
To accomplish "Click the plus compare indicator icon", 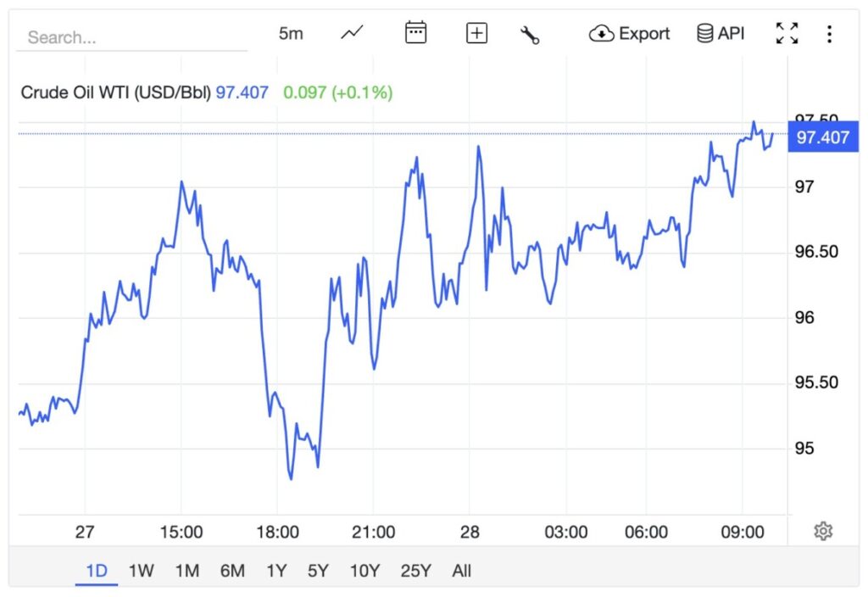I will pyautogui.click(x=477, y=34).
